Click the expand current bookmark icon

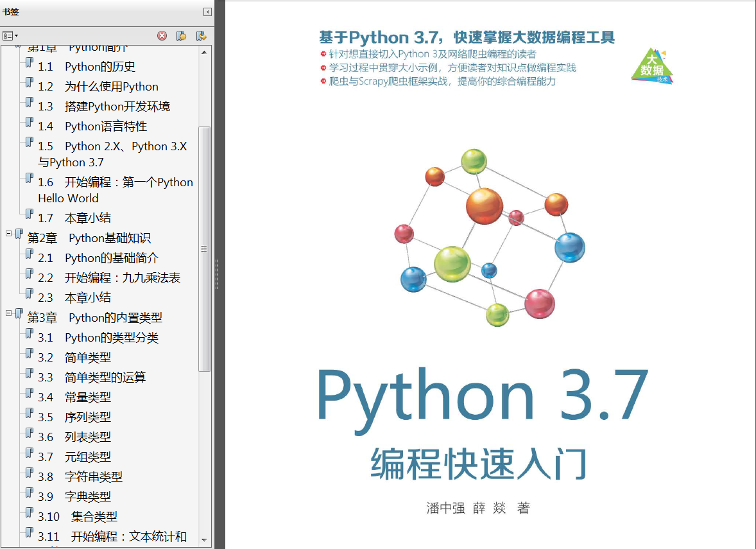coord(202,36)
